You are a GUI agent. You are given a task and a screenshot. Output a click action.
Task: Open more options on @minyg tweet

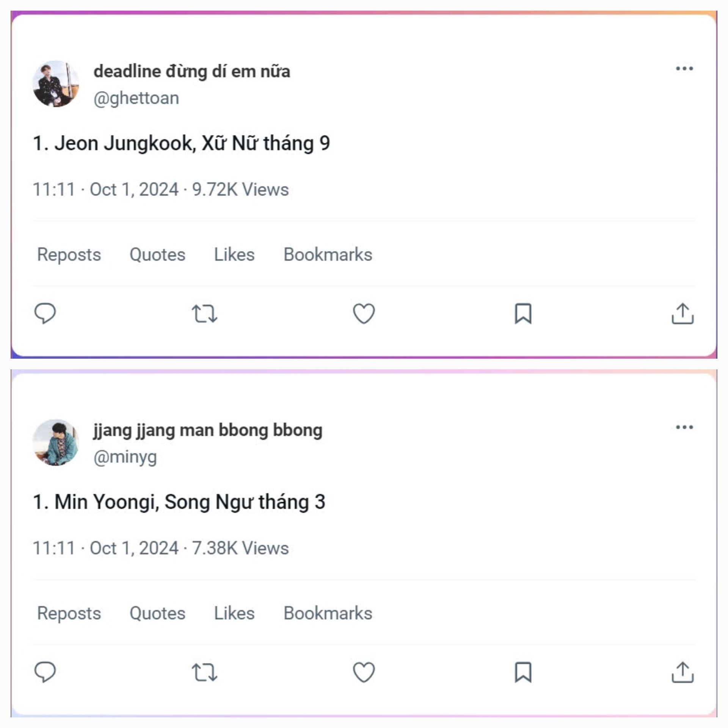(684, 427)
